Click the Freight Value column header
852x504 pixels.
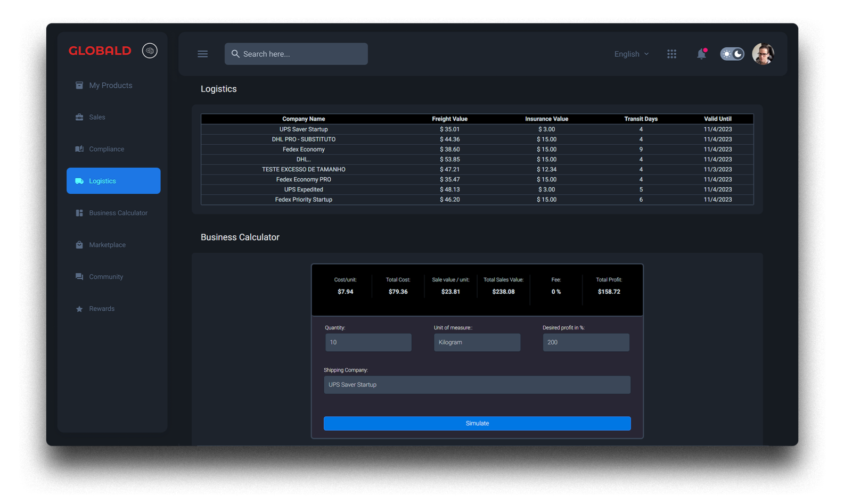449,119
